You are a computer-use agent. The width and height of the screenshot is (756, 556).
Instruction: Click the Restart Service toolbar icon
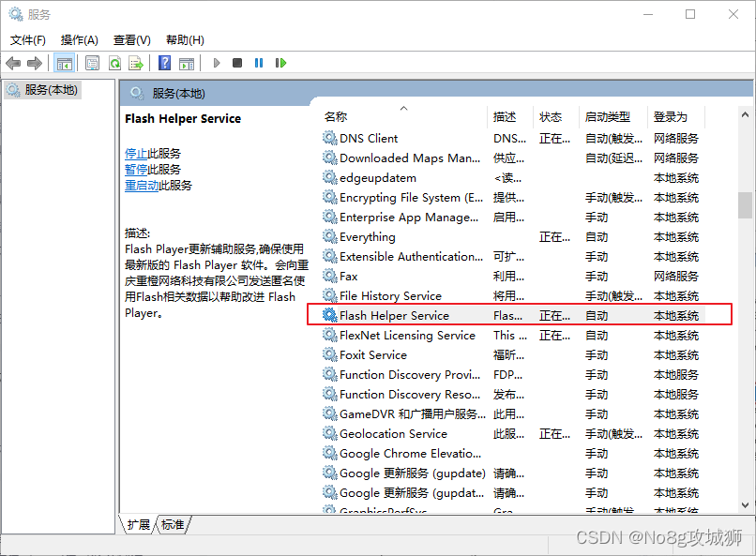tap(280, 63)
